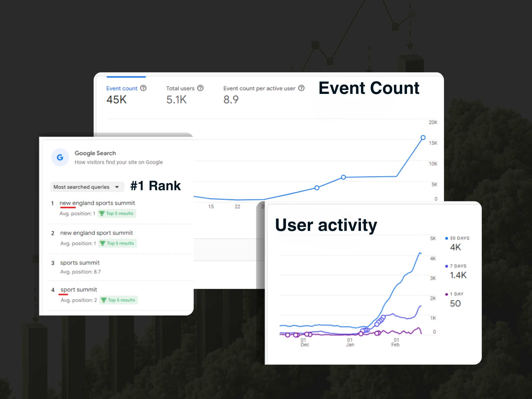Screen dimensions: 532x399
Task: Click trophy icon on new england sports summit
Action: tap(102, 213)
